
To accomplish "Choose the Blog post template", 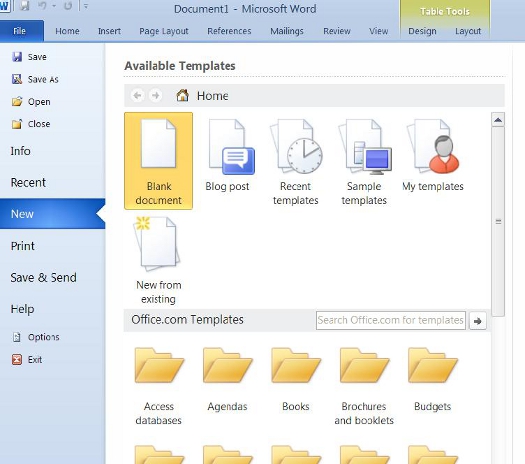I will [x=227, y=156].
